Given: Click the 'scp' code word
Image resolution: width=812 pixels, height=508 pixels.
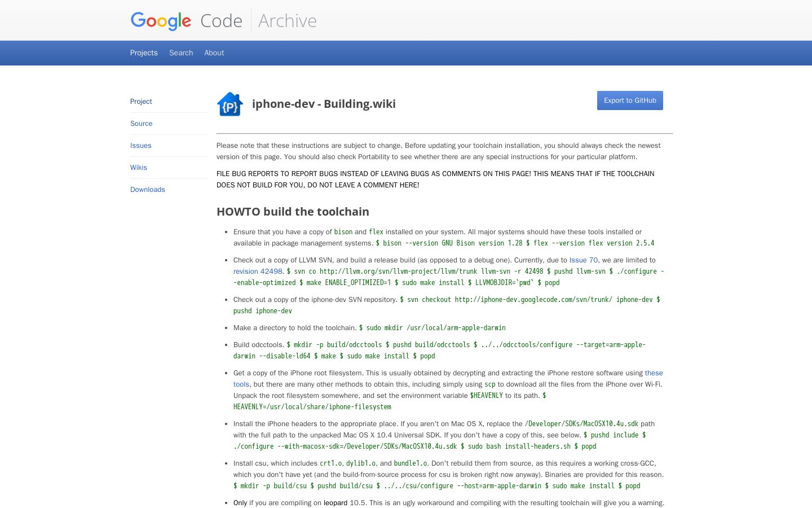Looking at the screenshot, I should 490,384.
